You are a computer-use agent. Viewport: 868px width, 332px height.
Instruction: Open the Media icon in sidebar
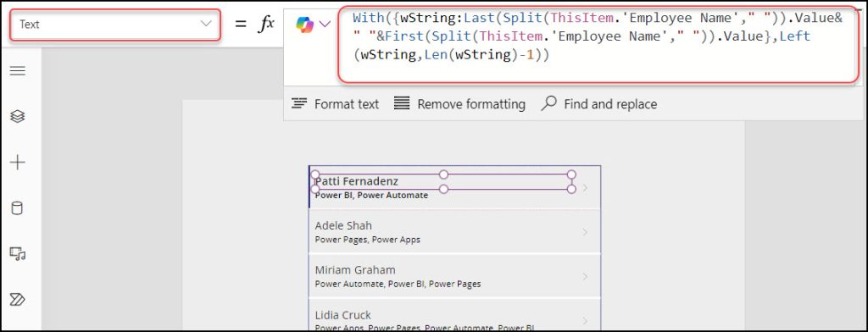18,254
